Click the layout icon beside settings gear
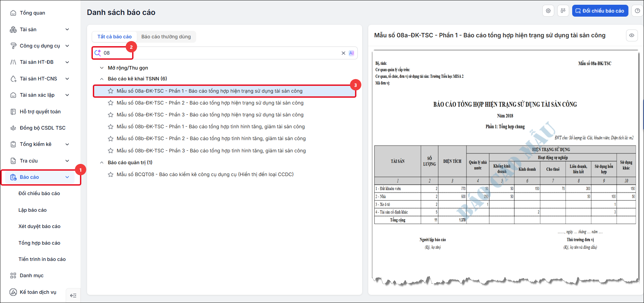This screenshot has width=644, height=303. (x=563, y=11)
